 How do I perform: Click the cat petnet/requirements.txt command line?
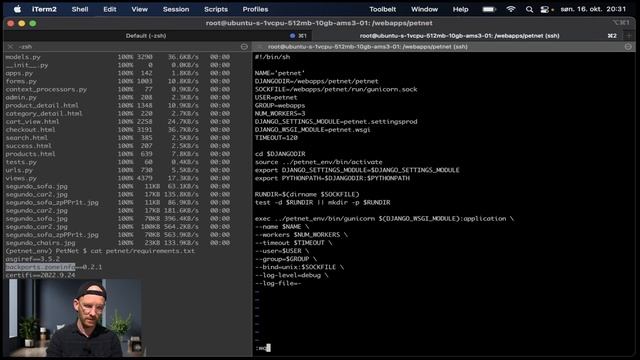(x=100, y=251)
